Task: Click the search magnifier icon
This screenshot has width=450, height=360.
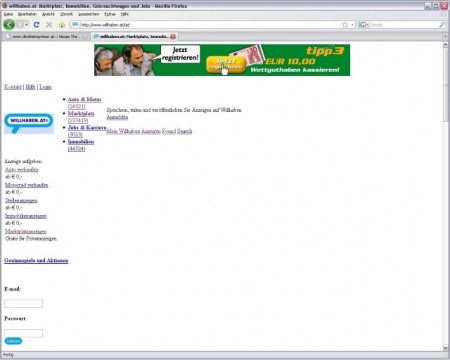Action: coord(442,25)
